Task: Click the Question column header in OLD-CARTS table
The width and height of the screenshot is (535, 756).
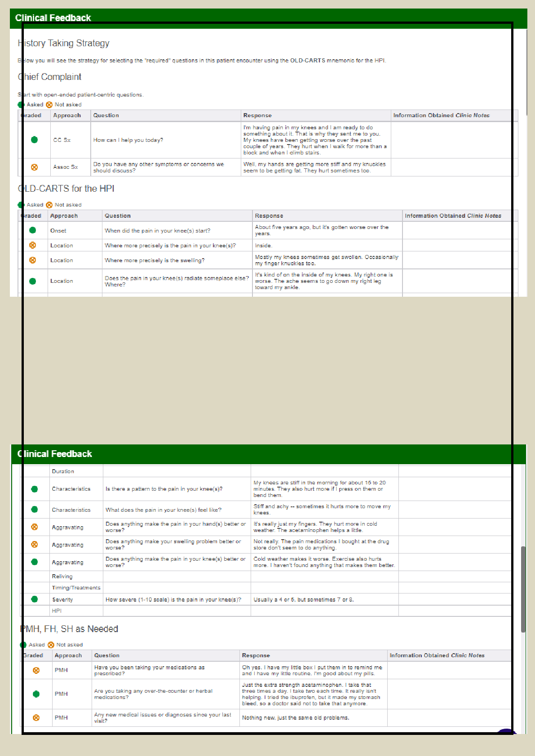Action: [118, 216]
